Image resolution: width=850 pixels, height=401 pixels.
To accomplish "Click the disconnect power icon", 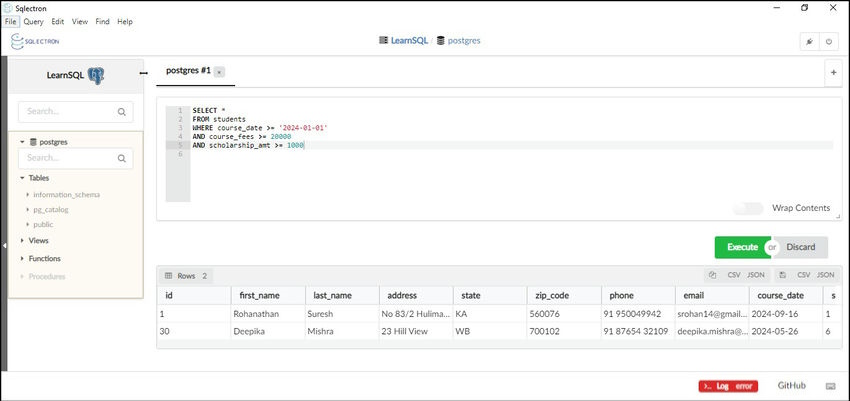I will click(829, 42).
